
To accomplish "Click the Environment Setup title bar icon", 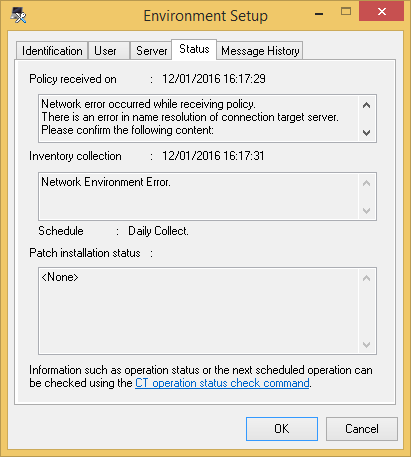I will [19, 15].
